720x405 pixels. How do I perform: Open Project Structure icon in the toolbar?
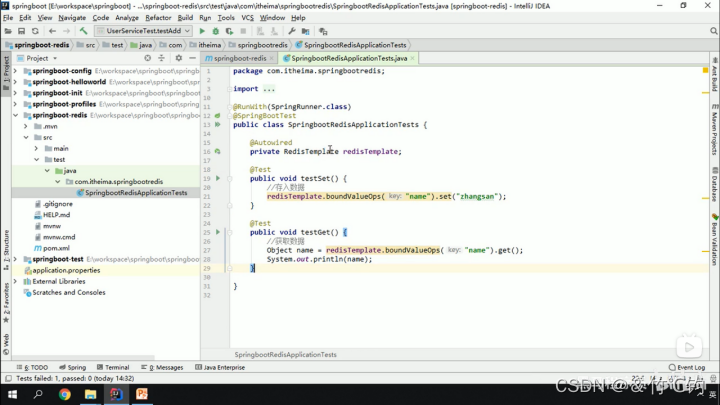(305, 31)
